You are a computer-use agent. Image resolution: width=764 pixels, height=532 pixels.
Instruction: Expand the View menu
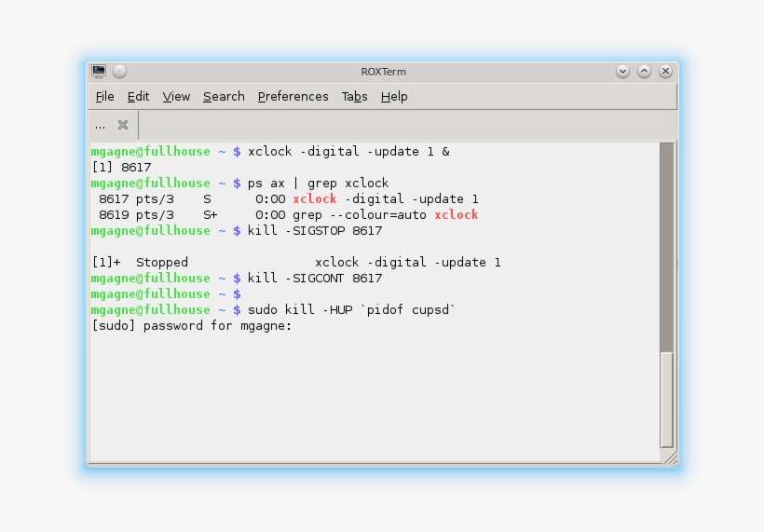tap(176, 97)
